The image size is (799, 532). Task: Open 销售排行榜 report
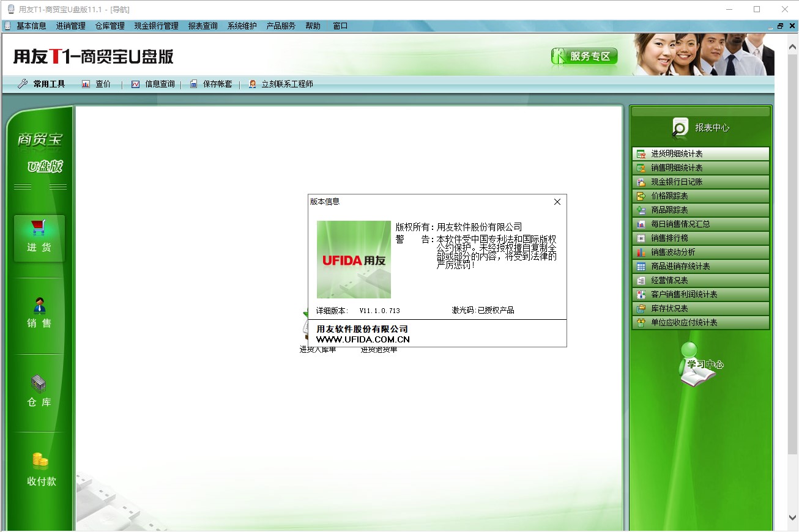701,238
